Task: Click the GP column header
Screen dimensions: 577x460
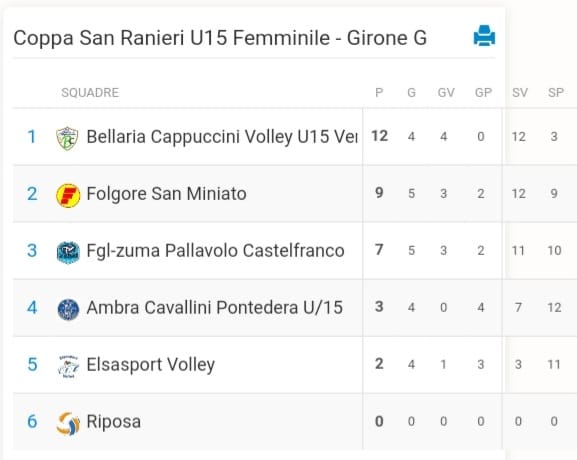Action: (483, 92)
